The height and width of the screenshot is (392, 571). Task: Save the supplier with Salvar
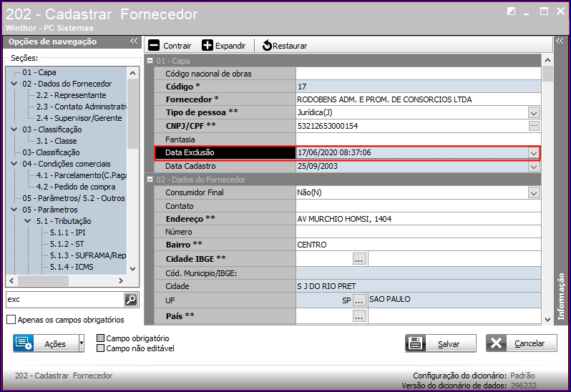coord(441,343)
